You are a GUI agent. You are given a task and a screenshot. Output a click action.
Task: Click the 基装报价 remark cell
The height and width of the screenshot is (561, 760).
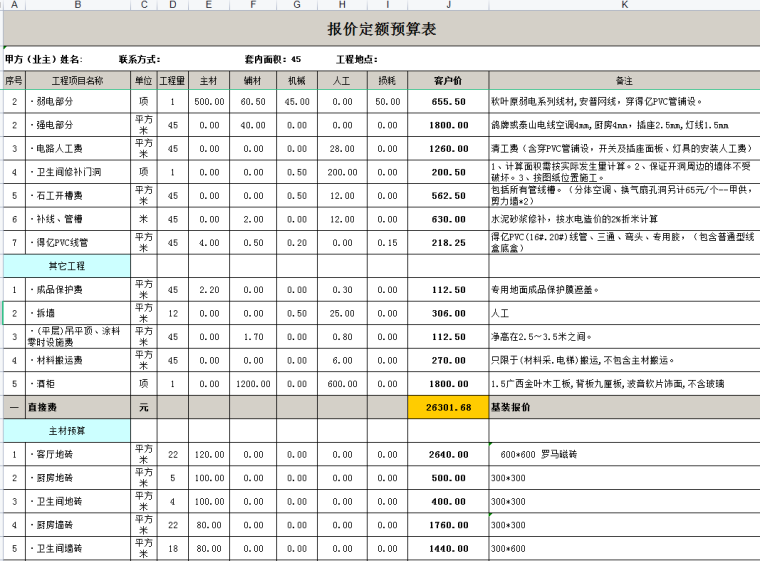coord(624,407)
